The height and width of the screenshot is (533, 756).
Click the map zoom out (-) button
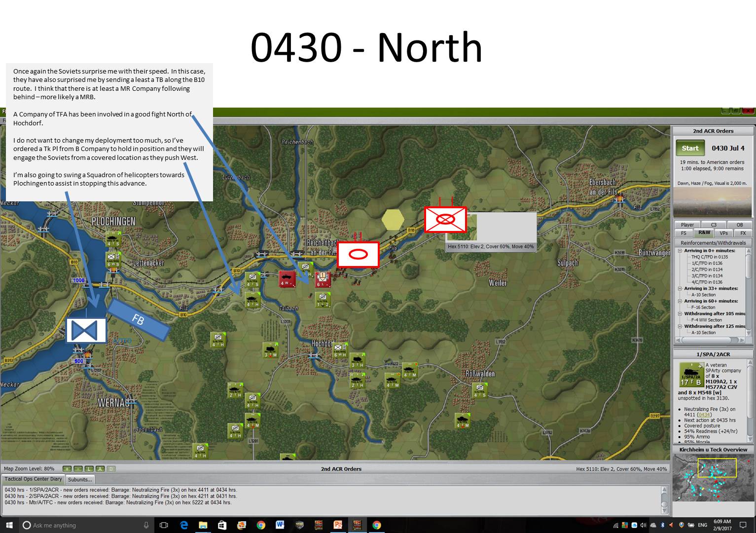click(78, 469)
